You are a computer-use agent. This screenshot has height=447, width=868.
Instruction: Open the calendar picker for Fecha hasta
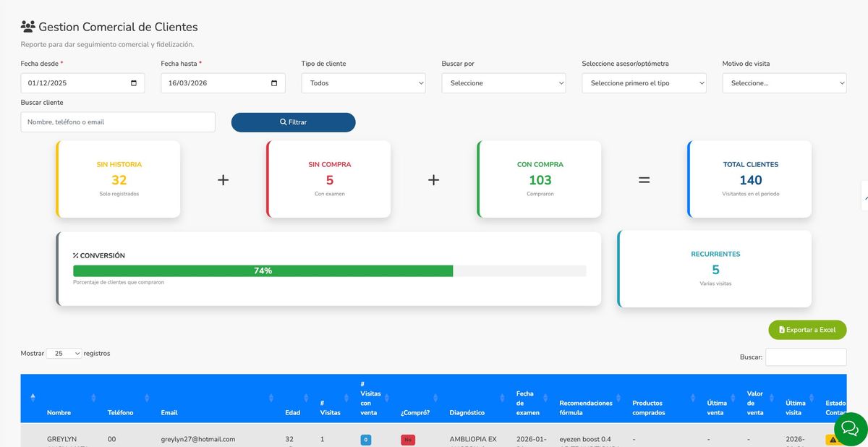275,82
